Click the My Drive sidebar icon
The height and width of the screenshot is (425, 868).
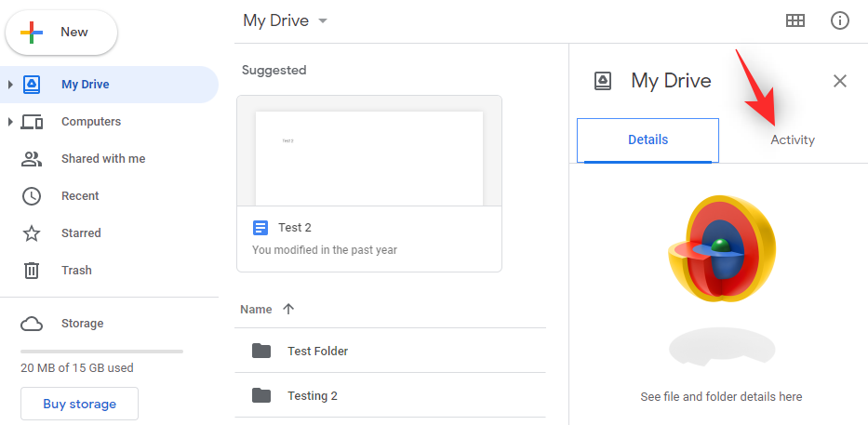click(32, 85)
